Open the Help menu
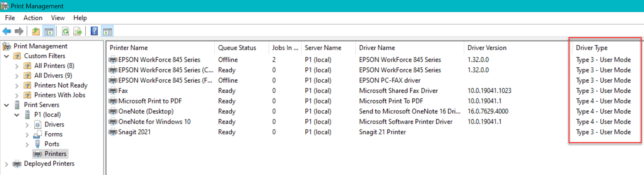 pyautogui.click(x=80, y=18)
